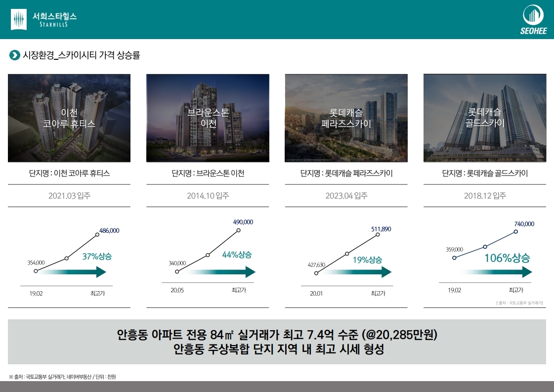Click the 340,000 starting price value
Viewport: 554px width, 392px height.
(x=177, y=263)
